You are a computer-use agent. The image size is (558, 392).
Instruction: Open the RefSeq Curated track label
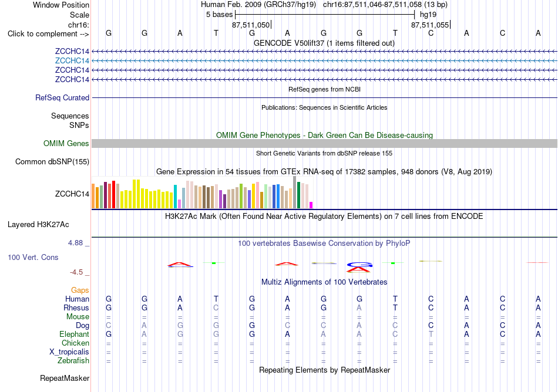click(62, 98)
